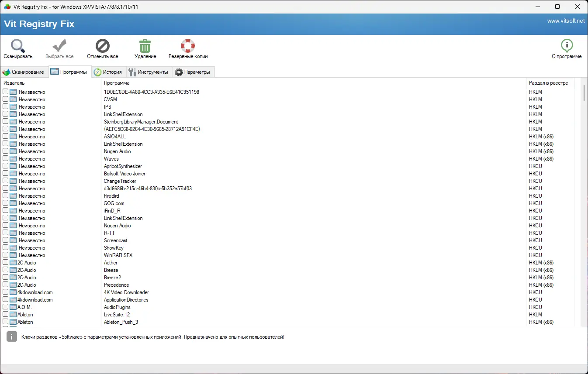588x374 pixels.
Task: Open Резервные копии lifebuoy icon
Action: coord(188,46)
